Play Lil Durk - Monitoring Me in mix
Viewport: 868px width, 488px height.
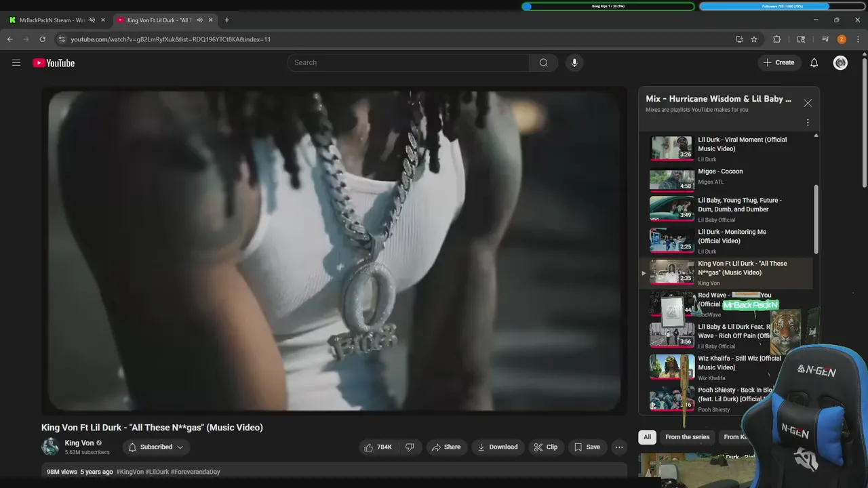(x=726, y=241)
